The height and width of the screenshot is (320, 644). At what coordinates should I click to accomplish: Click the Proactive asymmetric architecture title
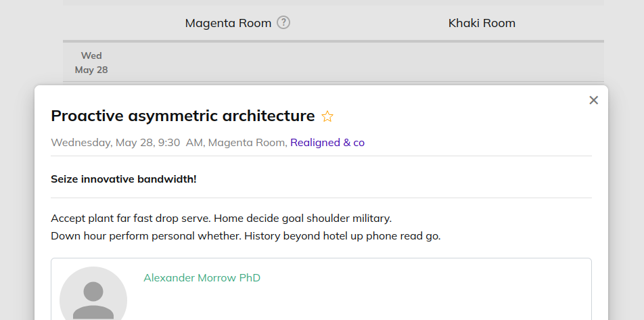click(x=183, y=116)
